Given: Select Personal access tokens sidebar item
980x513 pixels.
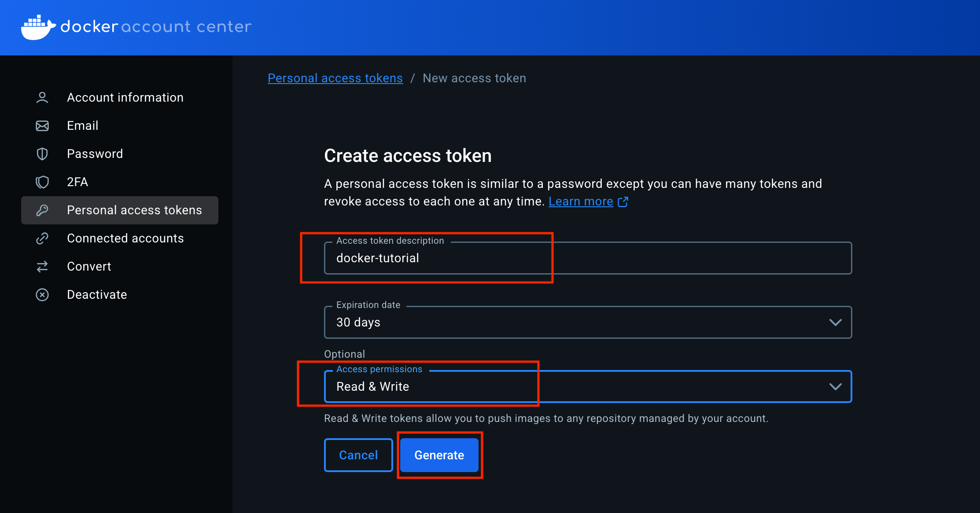Looking at the screenshot, I should click(x=120, y=210).
